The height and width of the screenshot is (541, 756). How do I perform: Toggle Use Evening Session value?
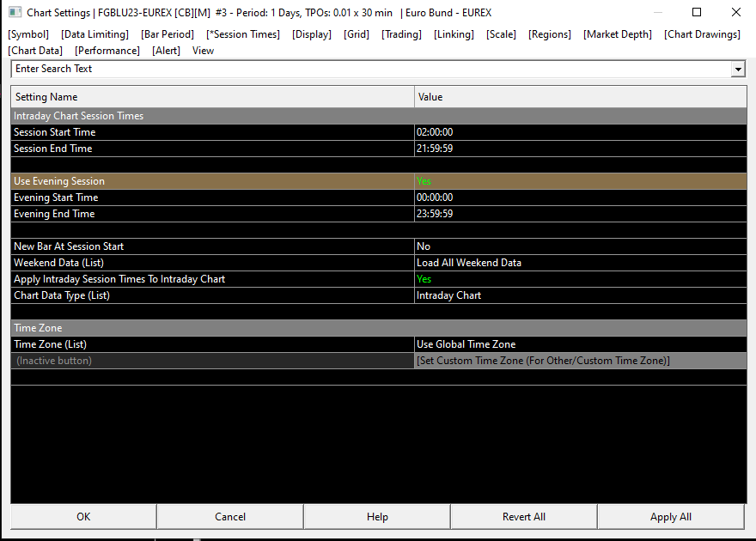click(x=580, y=181)
